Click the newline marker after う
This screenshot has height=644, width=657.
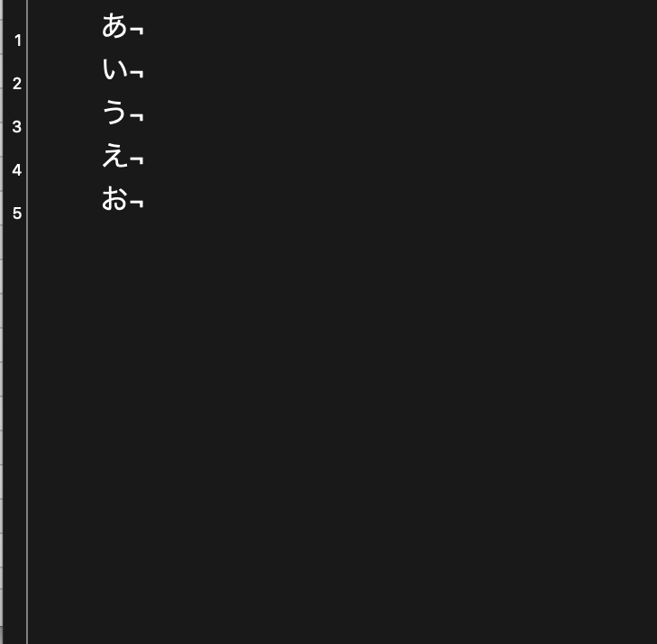(136, 116)
